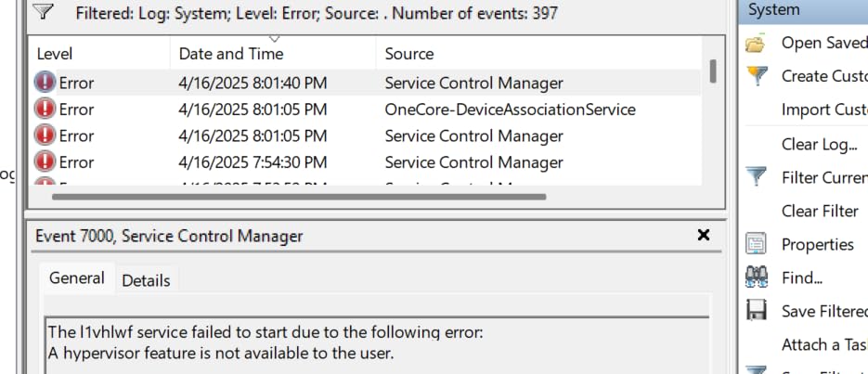868x374 pixels.
Task: Click the Save Filtered Log floppy icon
Action: (757, 311)
